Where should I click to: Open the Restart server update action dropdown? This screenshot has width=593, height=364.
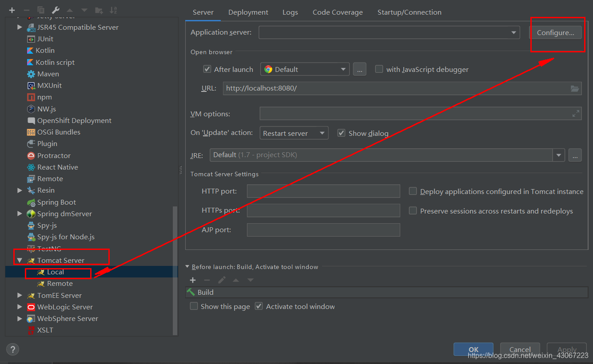[294, 133]
